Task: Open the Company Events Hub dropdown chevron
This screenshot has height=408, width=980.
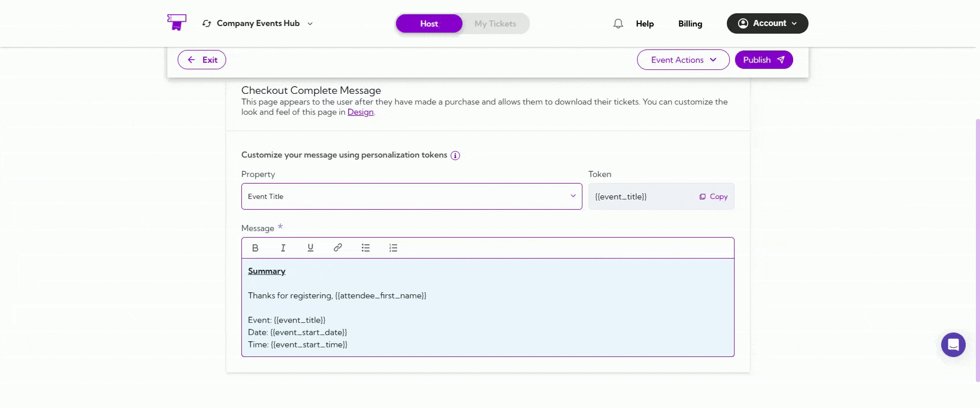Action: [x=310, y=23]
